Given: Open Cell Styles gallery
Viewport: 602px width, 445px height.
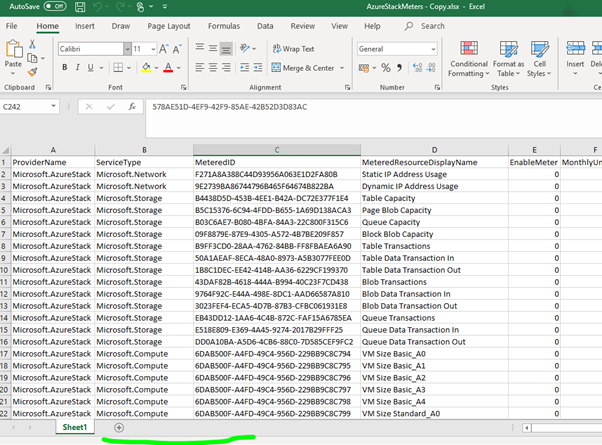Looking at the screenshot, I should (539, 59).
